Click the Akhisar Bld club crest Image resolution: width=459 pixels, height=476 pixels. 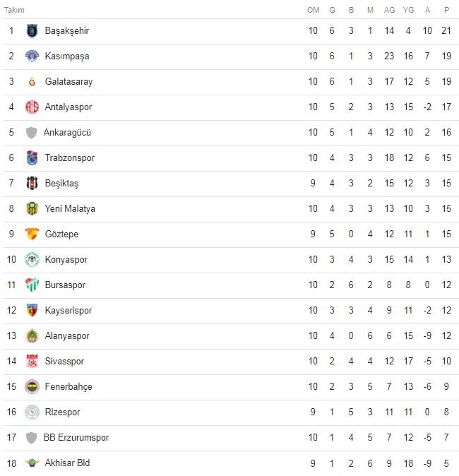click(x=32, y=463)
